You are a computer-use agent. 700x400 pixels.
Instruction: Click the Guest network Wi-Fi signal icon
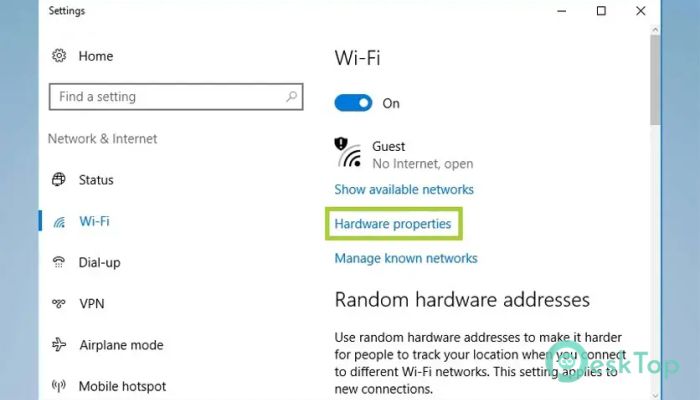(348, 154)
